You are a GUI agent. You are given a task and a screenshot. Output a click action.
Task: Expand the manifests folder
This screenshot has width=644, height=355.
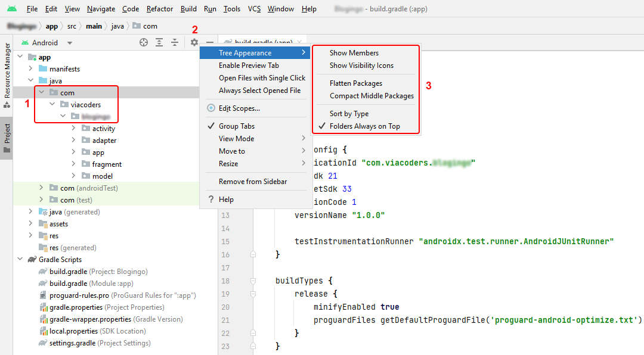click(30, 69)
